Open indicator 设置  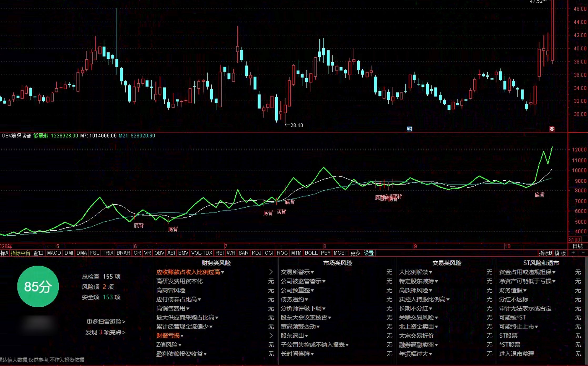(x=369, y=253)
